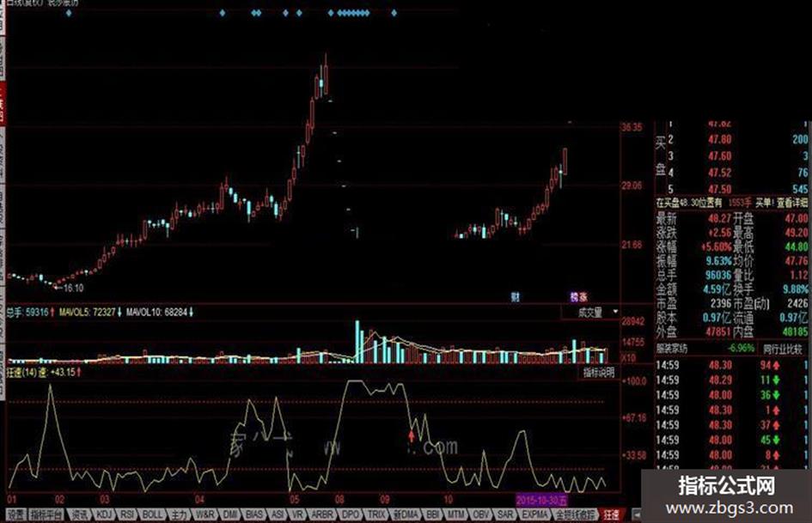The image size is (812, 523).
Task: Click the 2015-10-30 date marker
Action: [x=541, y=500]
